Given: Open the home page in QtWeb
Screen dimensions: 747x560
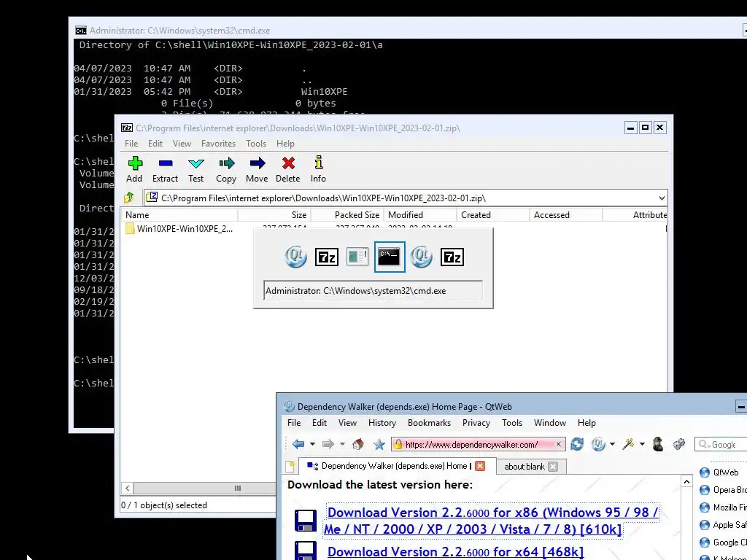Looking at the screenshot, I should click(x=357, y=444).
